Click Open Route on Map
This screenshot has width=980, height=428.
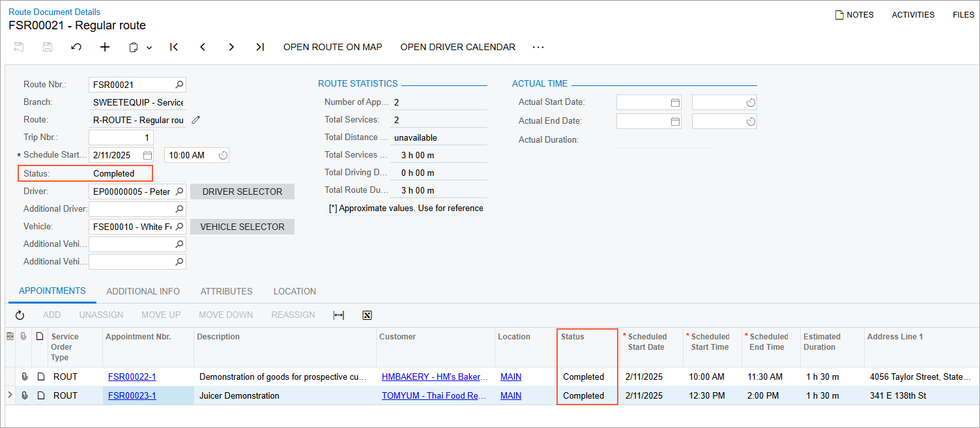pos(332,47)
